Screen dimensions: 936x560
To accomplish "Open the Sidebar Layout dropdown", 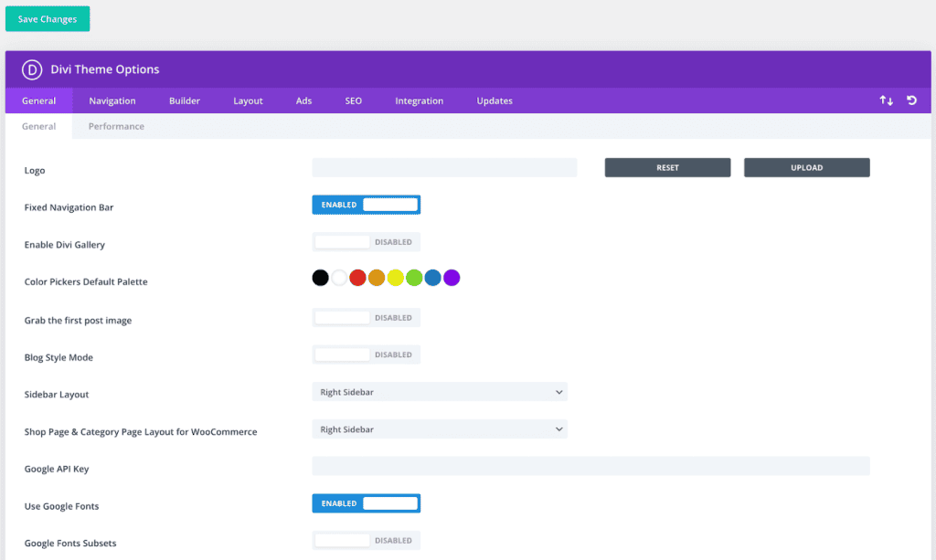I will [x=440, y=392].
